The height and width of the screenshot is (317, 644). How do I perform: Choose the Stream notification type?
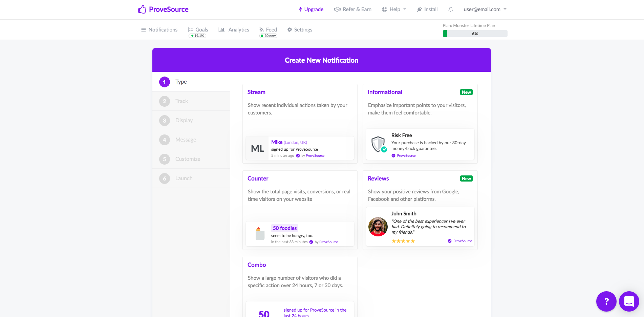[x=300, y=124]
